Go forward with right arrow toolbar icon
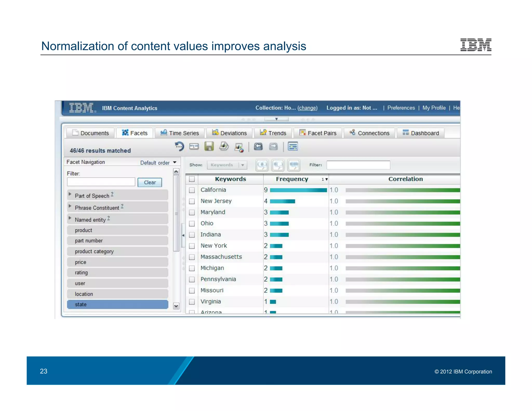Screen dimensions: 532x411 tap(273, 147)
